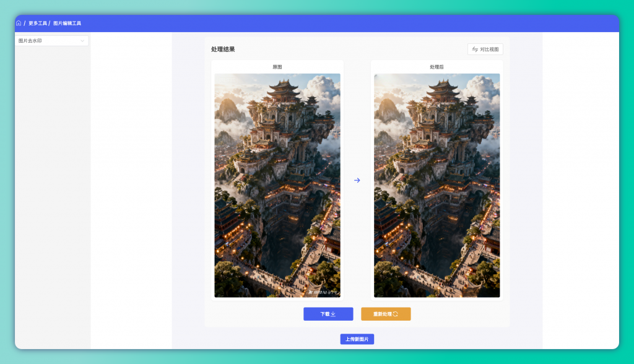
Task: Expand the chevron arrow beside 图片去水印
Action: (x=82, y=41)
